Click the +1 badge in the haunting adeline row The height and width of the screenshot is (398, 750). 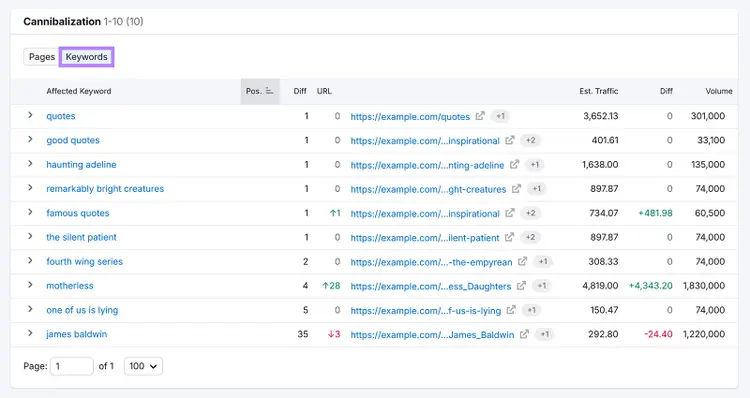click(535, 165)
